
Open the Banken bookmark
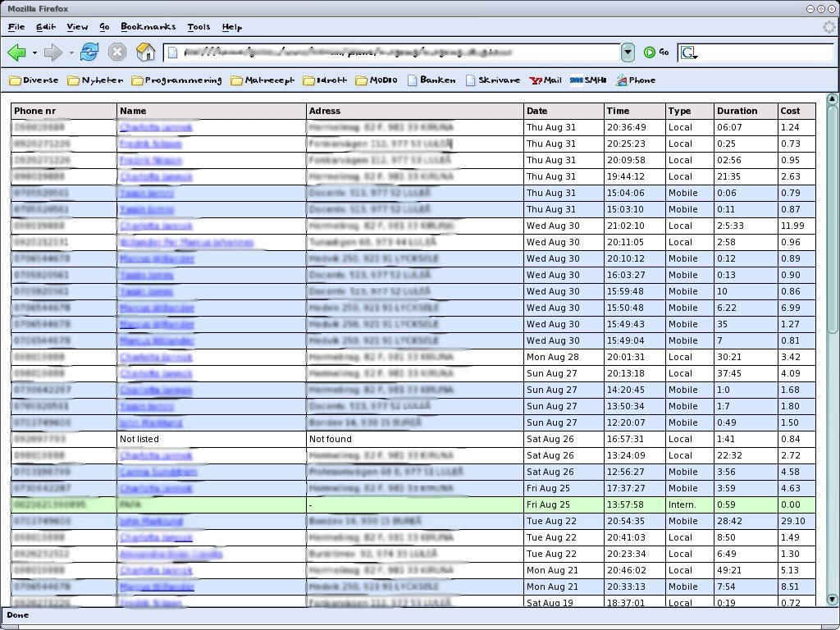(x=431, y=80)
